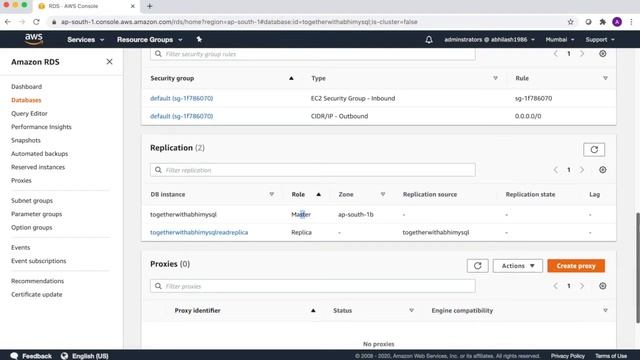Click the AWS logo home icon
This screenshot has height=360, width=640.
click(x=33, y=39)
